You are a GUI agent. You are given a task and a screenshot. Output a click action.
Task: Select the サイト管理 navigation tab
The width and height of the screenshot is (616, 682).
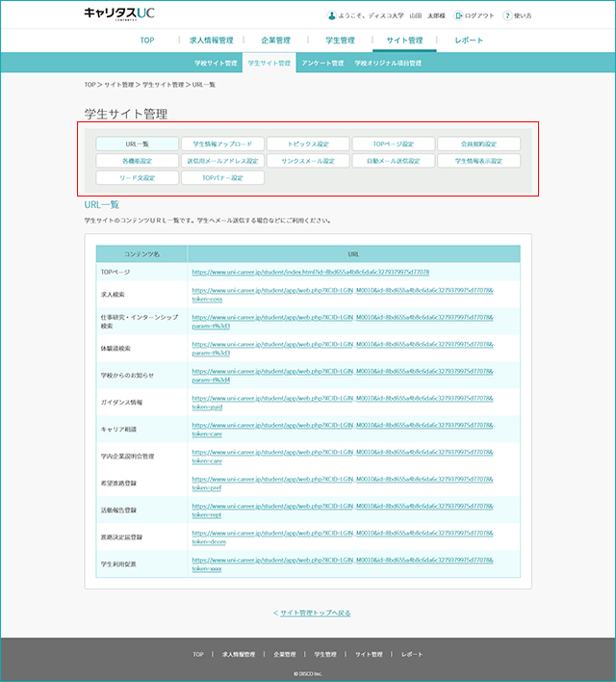(x=404, y=40)
